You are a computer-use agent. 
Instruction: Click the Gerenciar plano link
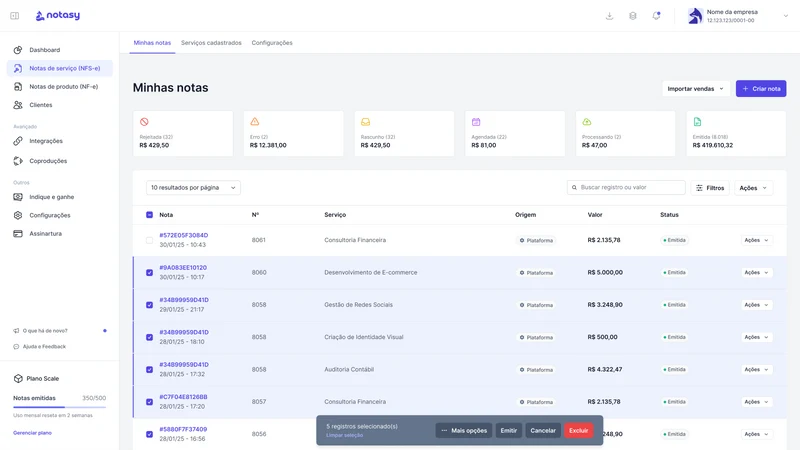[32, 433]
